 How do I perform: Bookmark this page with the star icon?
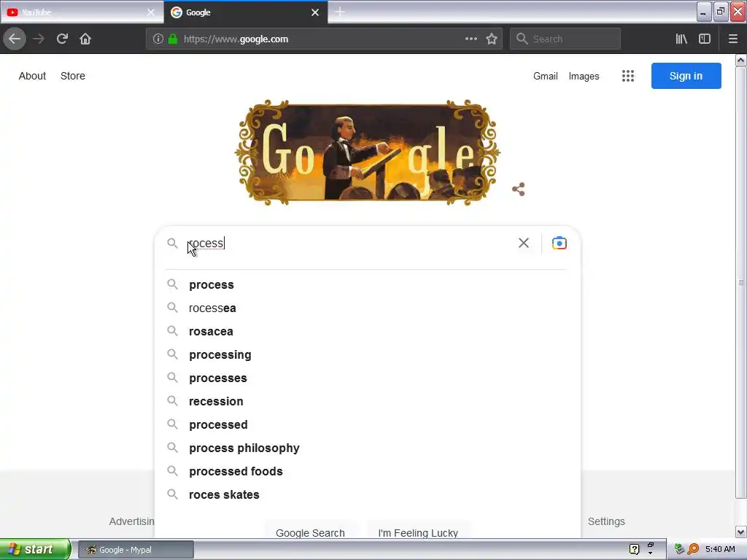pos(492,39)
